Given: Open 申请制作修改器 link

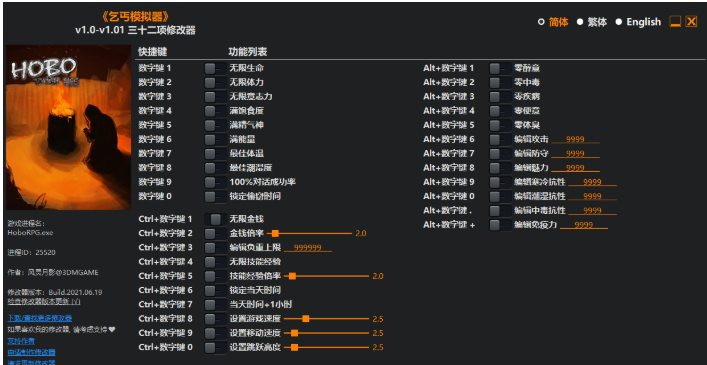Looking at the screenshot, I should click(x=31, y=352).
